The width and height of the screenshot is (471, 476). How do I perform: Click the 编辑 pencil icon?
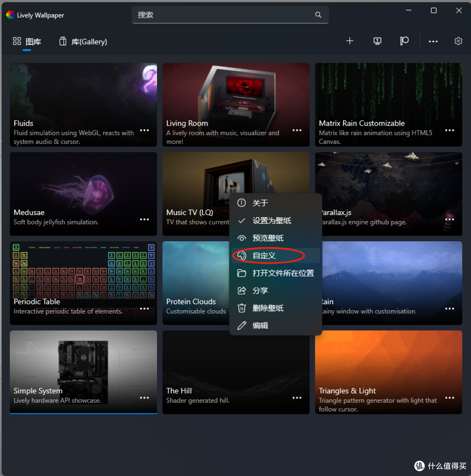click(242, 326)
